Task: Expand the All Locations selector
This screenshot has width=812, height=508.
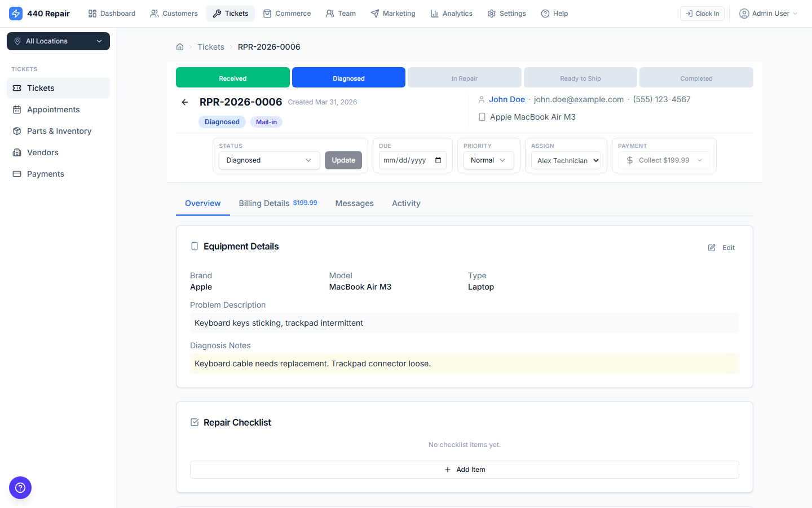Action: coord(58,41)
